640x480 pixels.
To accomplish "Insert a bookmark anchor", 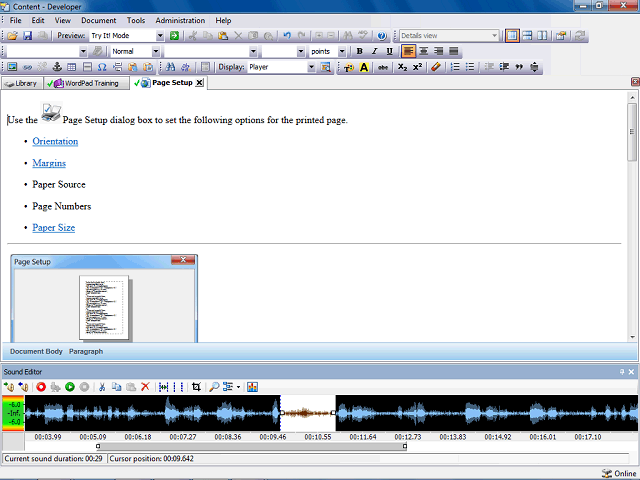I will (x=57, y=67).
